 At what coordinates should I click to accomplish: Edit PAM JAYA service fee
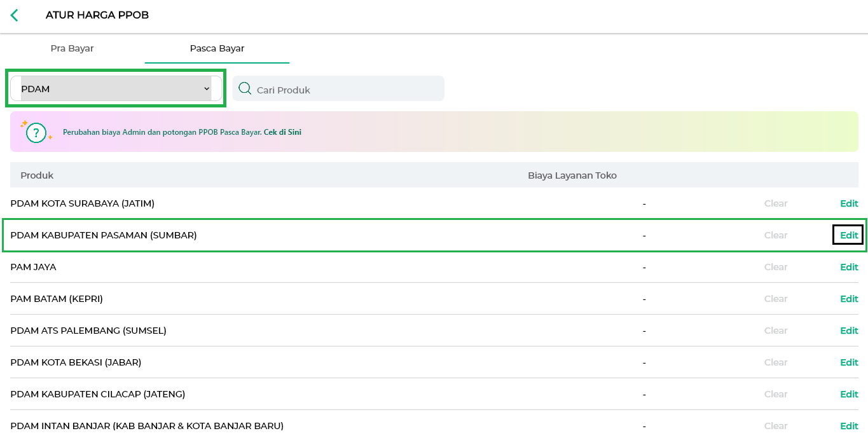click(849, 267)
